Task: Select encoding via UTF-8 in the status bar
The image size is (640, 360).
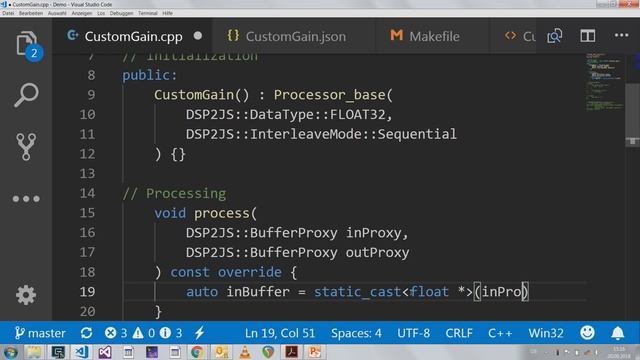Action: [x=413, y=333]
